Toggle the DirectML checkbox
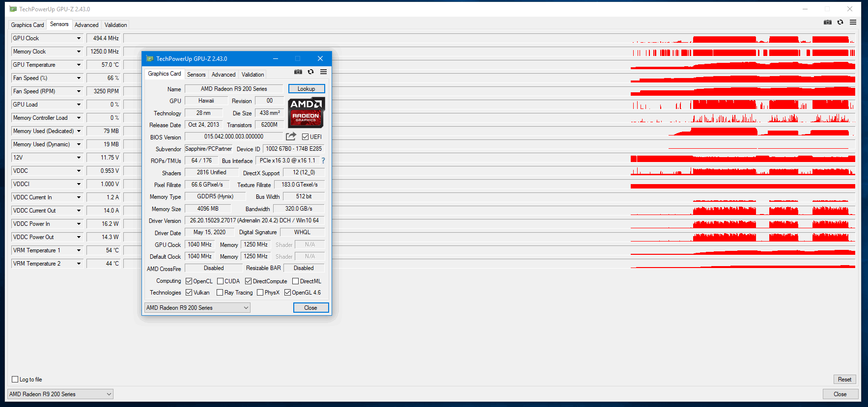 (295, 281)
